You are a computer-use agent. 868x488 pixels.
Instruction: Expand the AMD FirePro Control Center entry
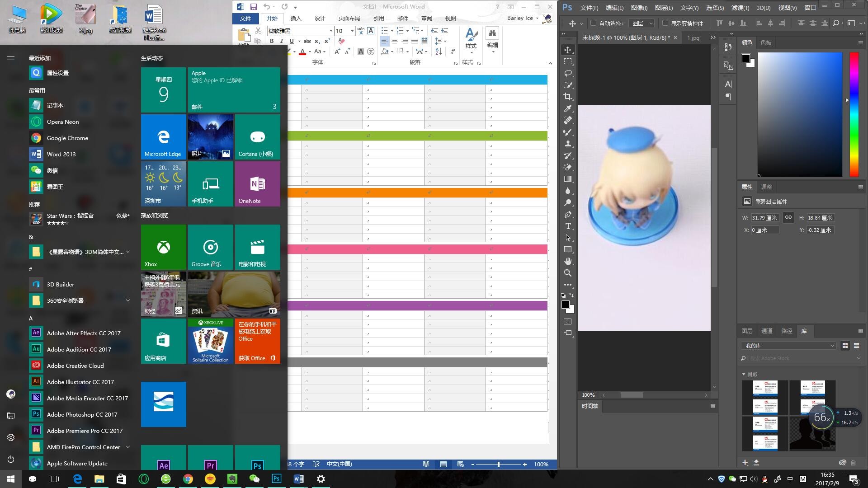(x=129, y=447)
